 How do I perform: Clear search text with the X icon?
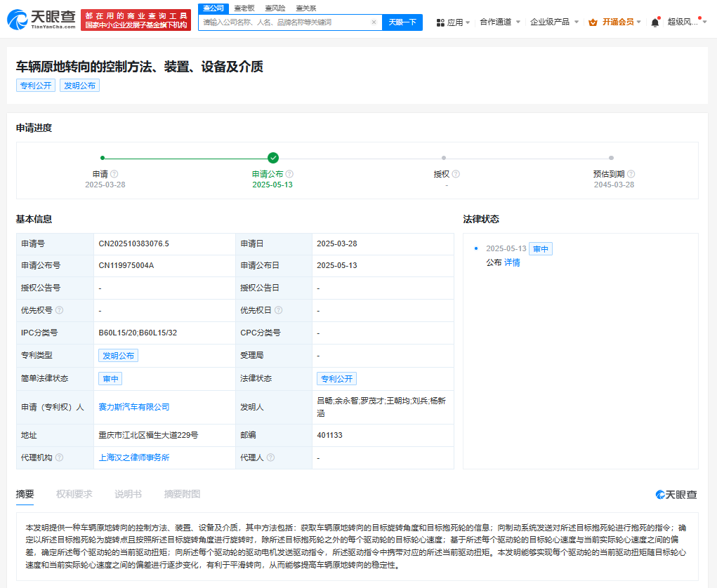click(x=374, y=22)
